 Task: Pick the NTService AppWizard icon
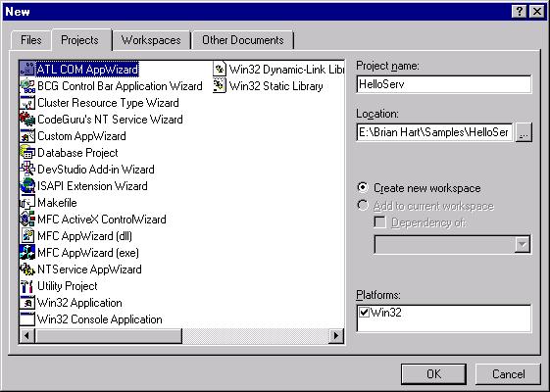tap(27, 269)
